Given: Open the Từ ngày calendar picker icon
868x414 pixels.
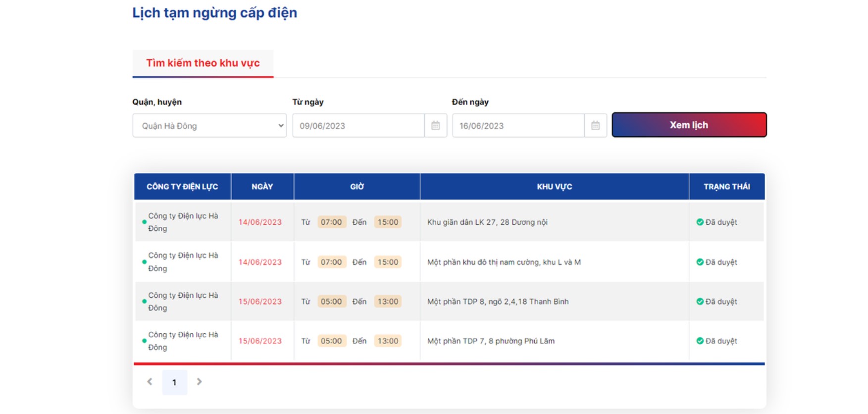Looking at the screenshot, I should [x=436, y=126].
